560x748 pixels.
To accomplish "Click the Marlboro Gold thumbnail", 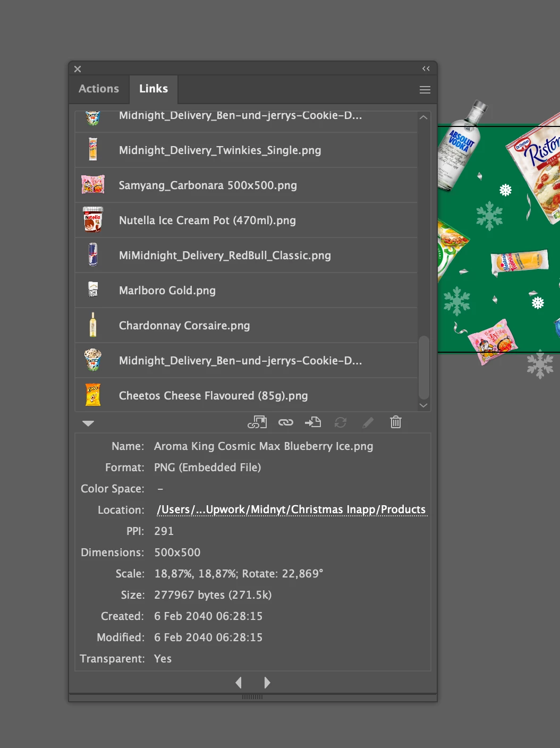I will click(93, 290).
